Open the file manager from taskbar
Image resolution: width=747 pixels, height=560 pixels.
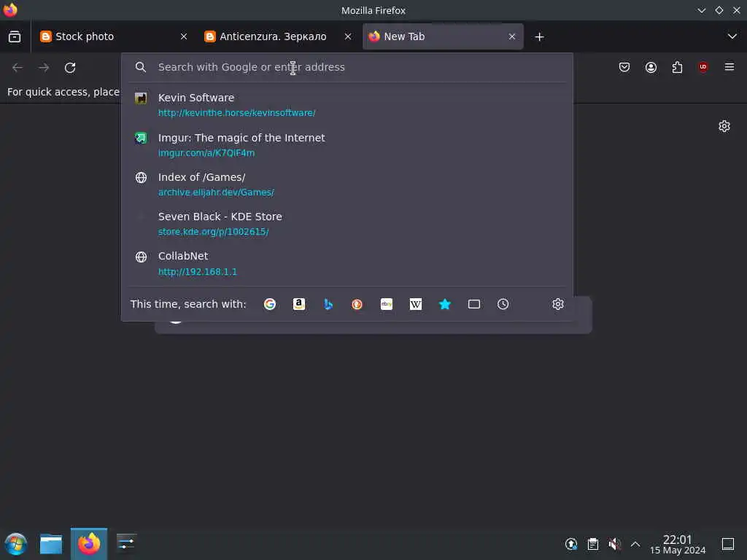coord(51,544)
